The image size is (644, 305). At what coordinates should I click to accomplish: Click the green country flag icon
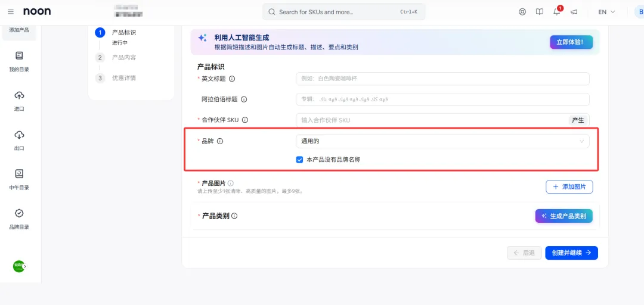pyautogui.click(x=19, y=266)
